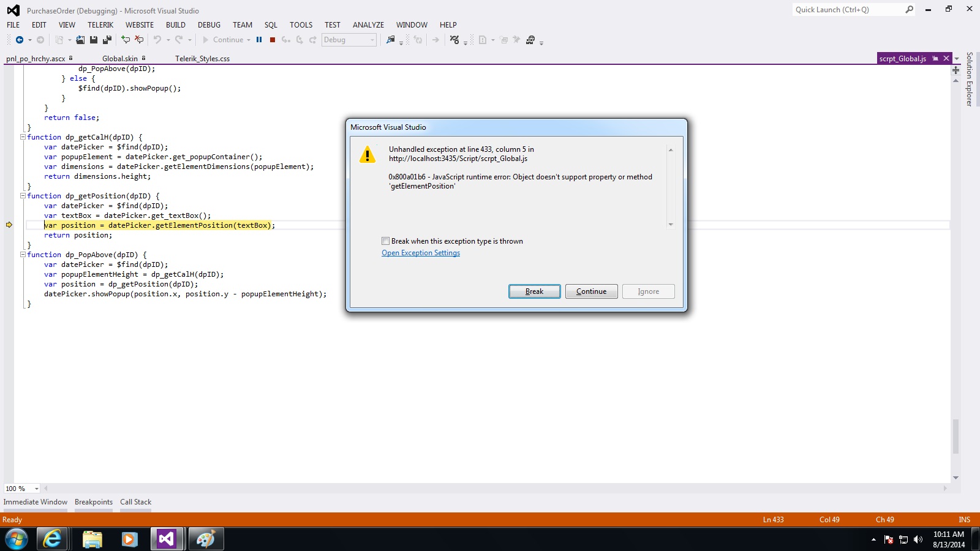This screenshot has width=980, height=551.
Task: Click the yellow current-statement arrow in margin
Action: [x=9, y=225]
